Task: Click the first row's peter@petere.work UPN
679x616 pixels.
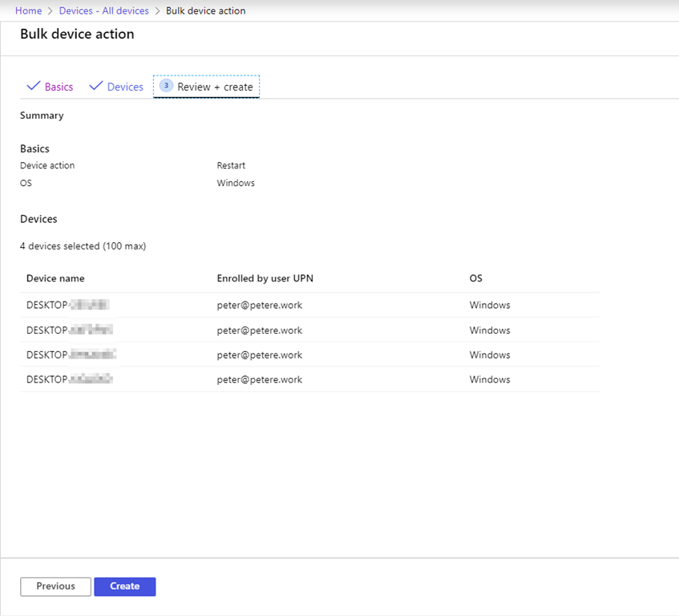Action: tap(259, 306)
